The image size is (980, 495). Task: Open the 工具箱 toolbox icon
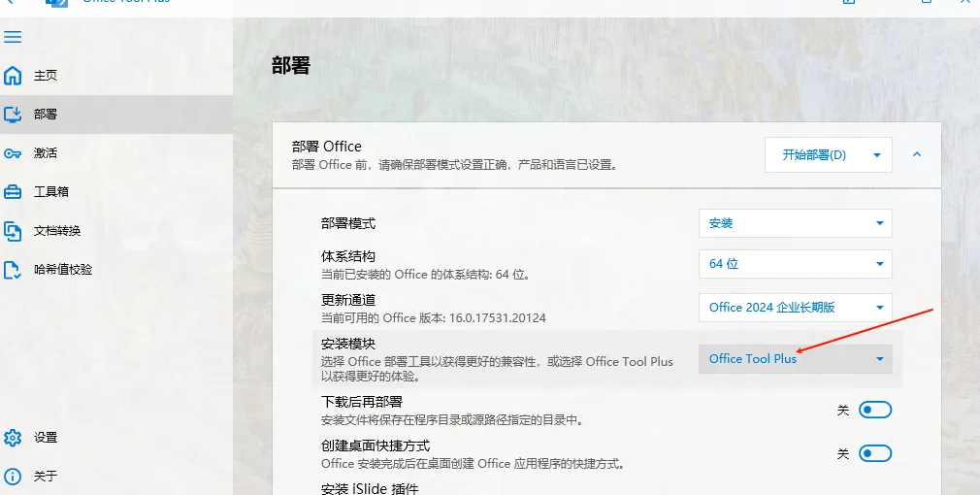(x=13, y=192)
